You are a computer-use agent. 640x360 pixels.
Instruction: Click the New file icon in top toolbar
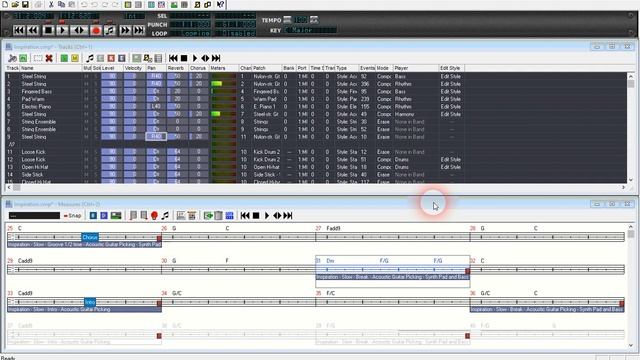(5, 4)
